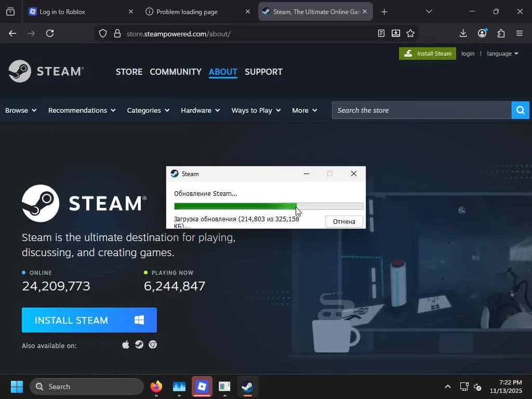Click the Steam update progress bar
Image resolution: width=532 pixels, height=399 pixels.
coord(269,206)
